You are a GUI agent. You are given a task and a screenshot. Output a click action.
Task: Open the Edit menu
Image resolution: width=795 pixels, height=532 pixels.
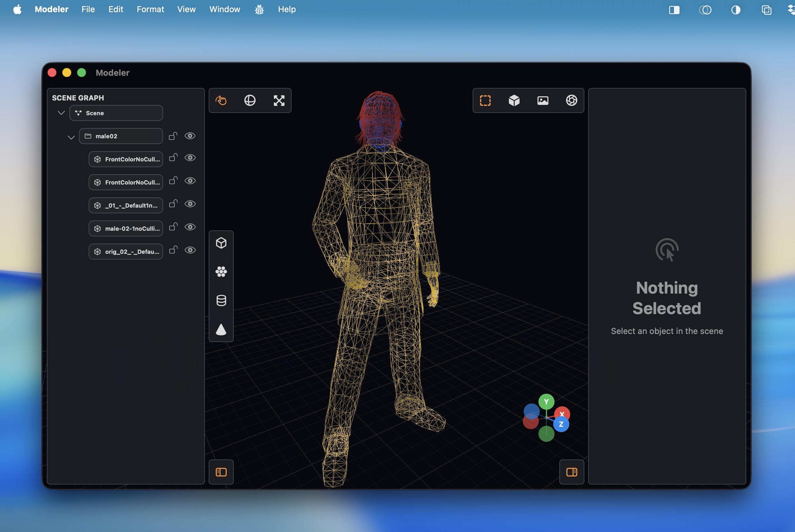116,10
